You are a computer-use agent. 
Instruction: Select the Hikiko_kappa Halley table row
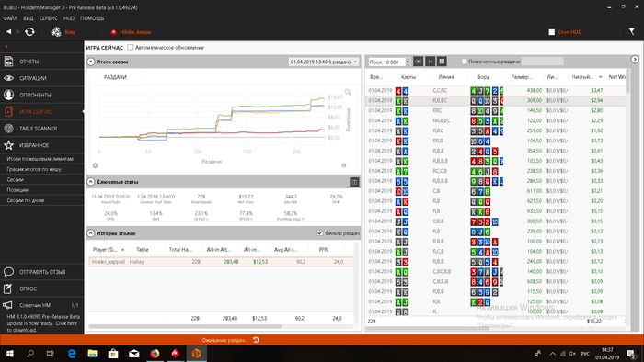(x=222, y=262)
